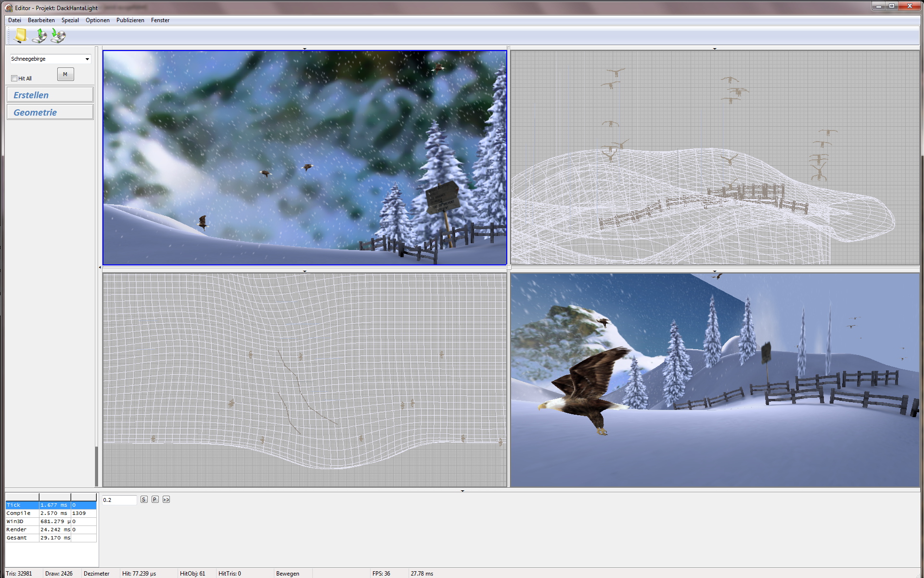The height and width of the screenshot is (578, 924).
Task: Click the >> fast-forward button
Action: pyautogui.click(x=166, y=499)
